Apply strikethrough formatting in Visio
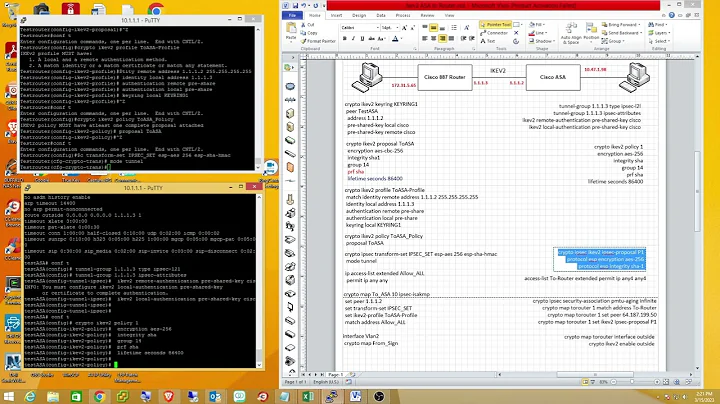This screenshot has width=720, height=404. point(371,39)
